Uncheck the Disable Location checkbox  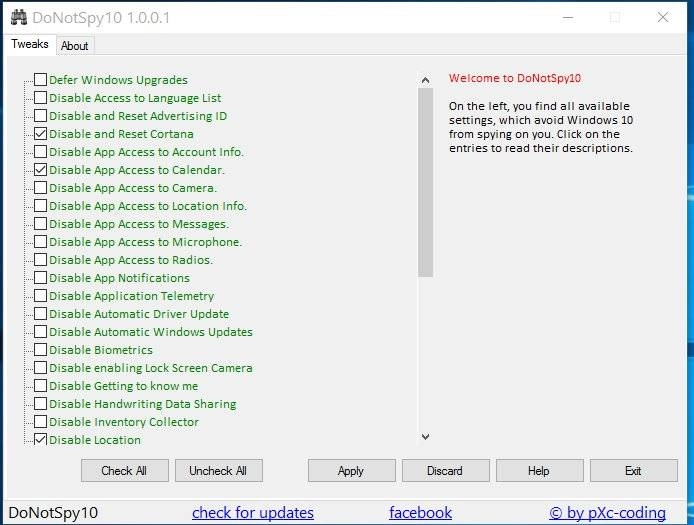click(x=40, y=440)
